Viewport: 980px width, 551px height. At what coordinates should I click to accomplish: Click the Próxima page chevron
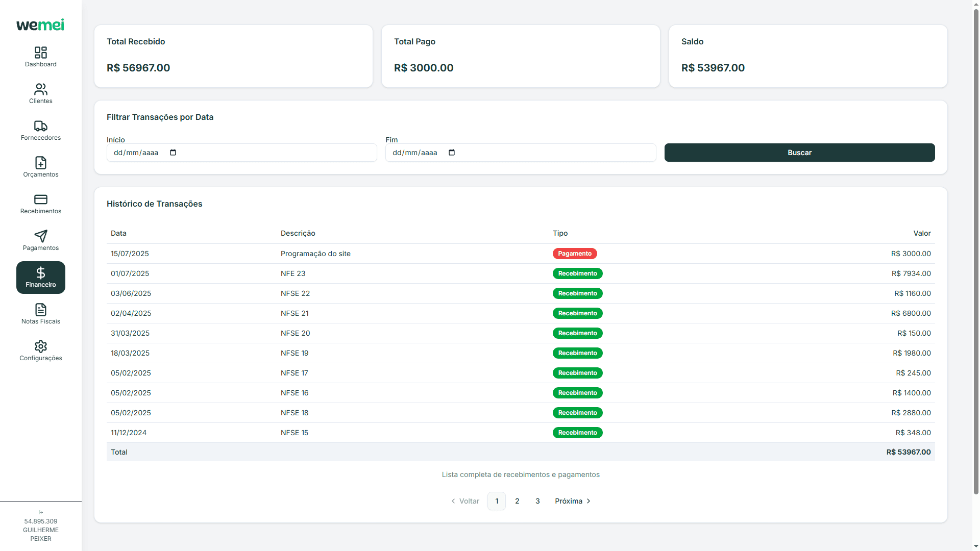[589, 501]
